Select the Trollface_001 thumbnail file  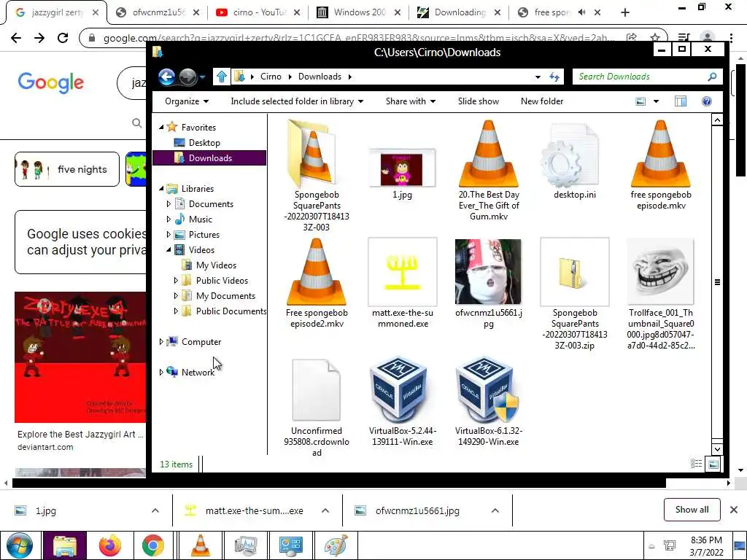(660, 294)
